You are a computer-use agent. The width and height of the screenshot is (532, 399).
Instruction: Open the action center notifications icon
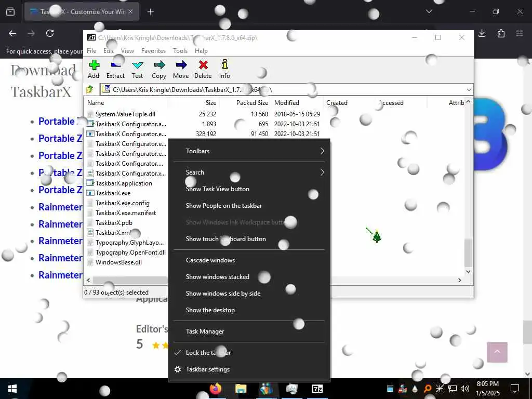tap(515, 389)
